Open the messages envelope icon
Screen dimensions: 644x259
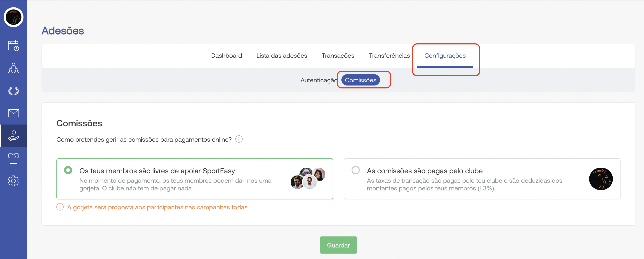[14, 113]
